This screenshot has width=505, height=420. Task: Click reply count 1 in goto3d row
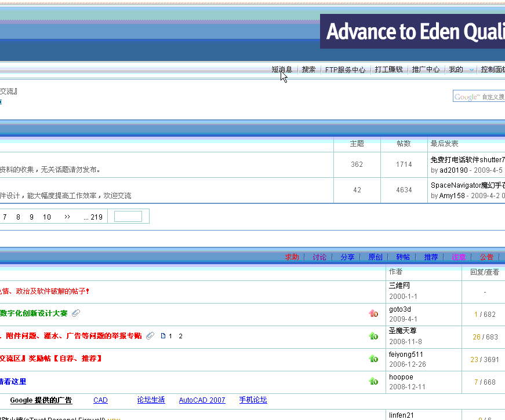pos(476,314)
